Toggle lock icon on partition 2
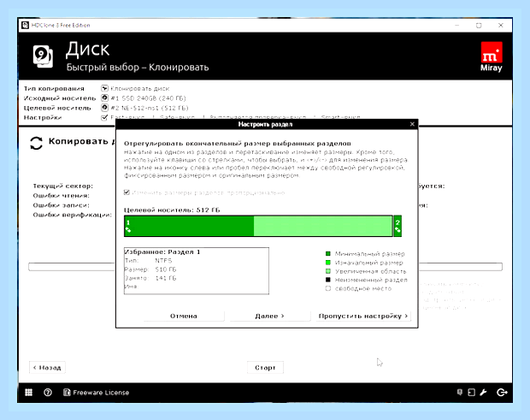This screenshot has width=530, height=420. click(x=397, y=230)
